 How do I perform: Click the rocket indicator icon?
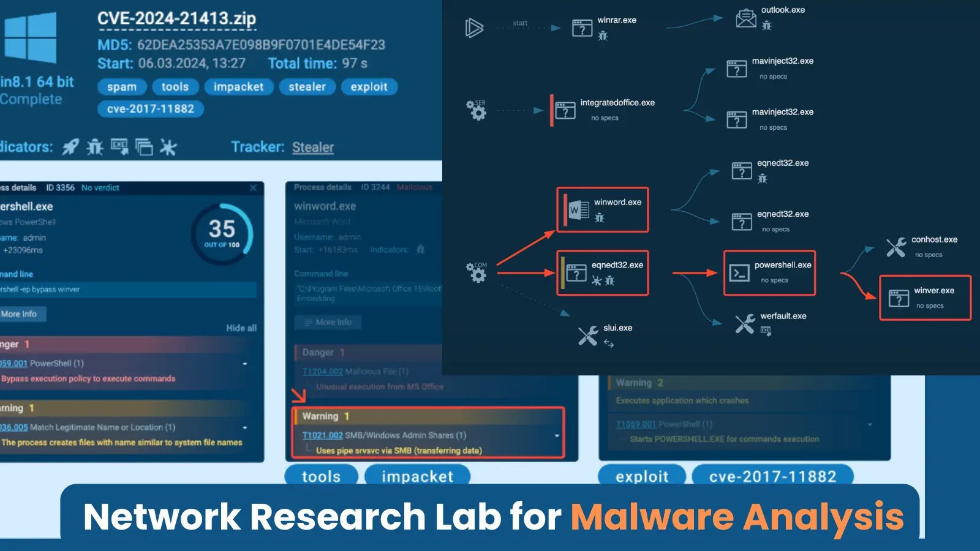coord(71,147)
